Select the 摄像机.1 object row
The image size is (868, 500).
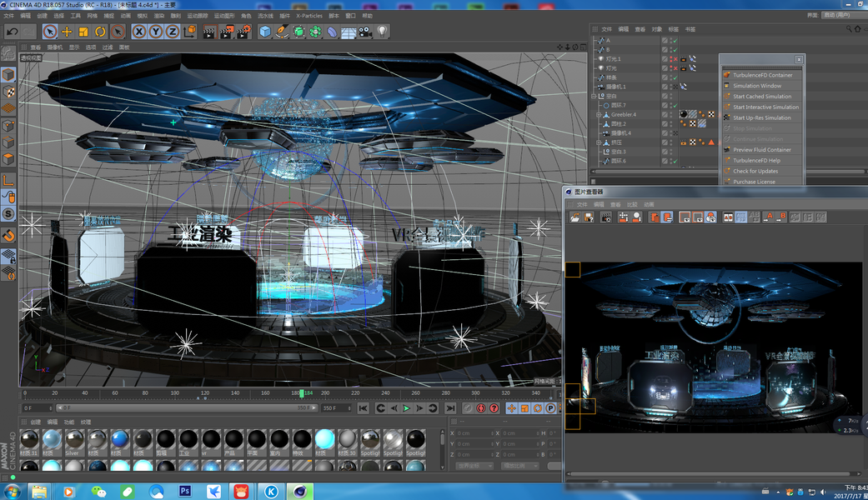[615, 87]
